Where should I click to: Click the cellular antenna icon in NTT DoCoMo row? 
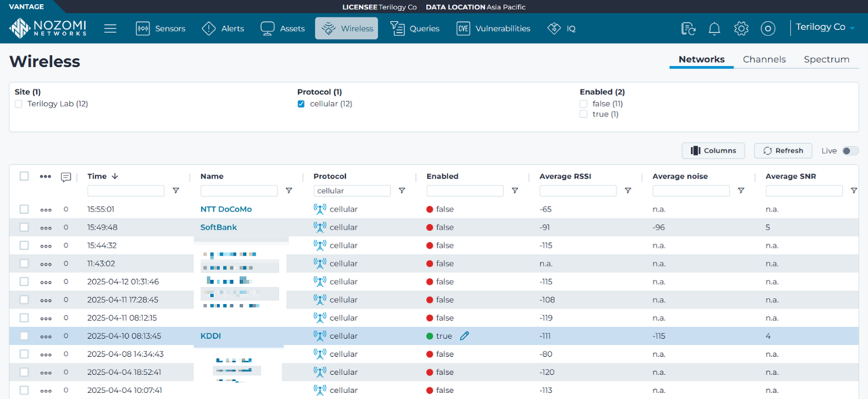(x=320, y=209)
